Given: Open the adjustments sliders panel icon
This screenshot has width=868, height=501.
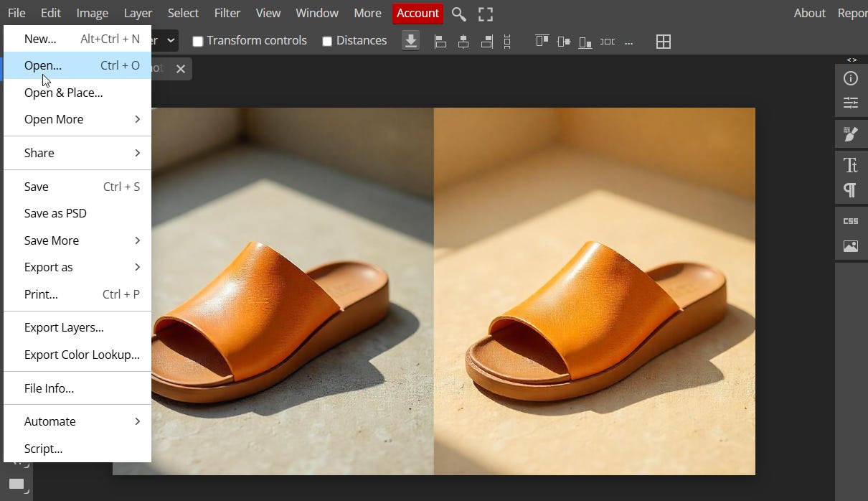Looking at the screenshot, I should tap(851, 103).
